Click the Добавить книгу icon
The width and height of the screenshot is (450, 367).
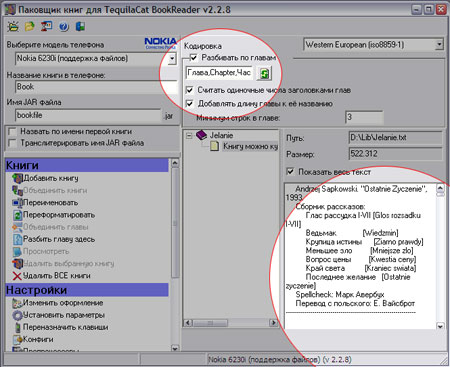[x=17, y=178]
